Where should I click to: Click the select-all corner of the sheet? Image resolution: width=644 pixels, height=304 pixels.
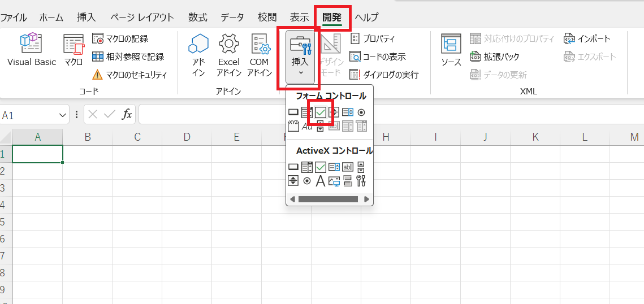(x=6, y=137)
